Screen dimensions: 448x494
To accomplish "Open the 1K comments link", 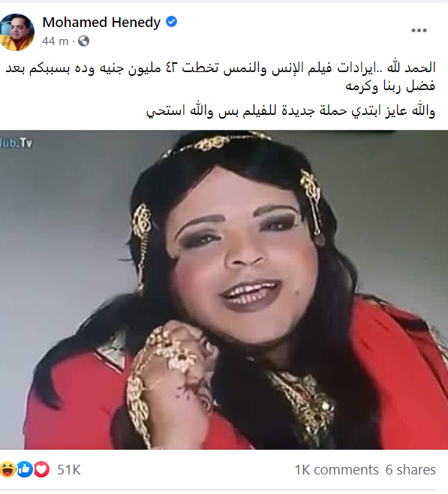I will (x=336, y=469).
